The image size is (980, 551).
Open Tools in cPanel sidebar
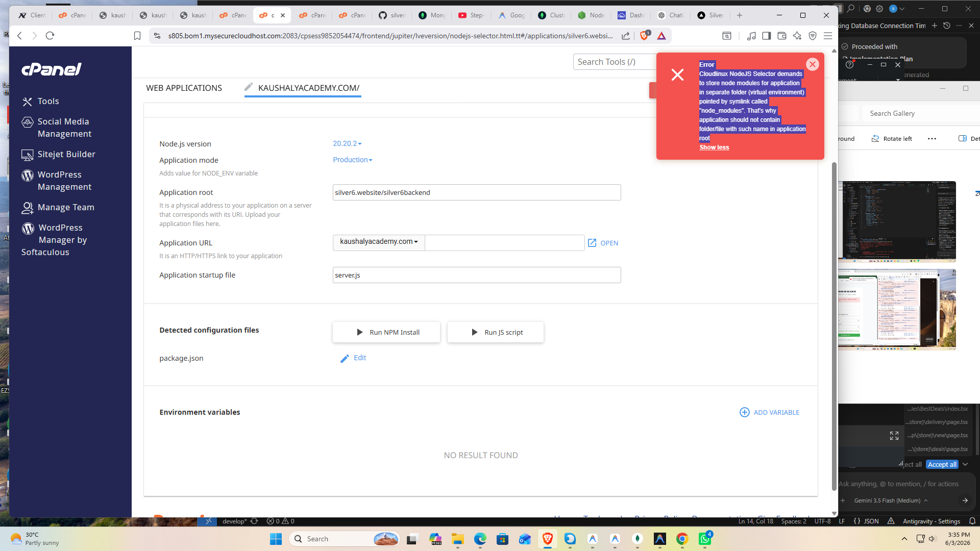point(48,101)
